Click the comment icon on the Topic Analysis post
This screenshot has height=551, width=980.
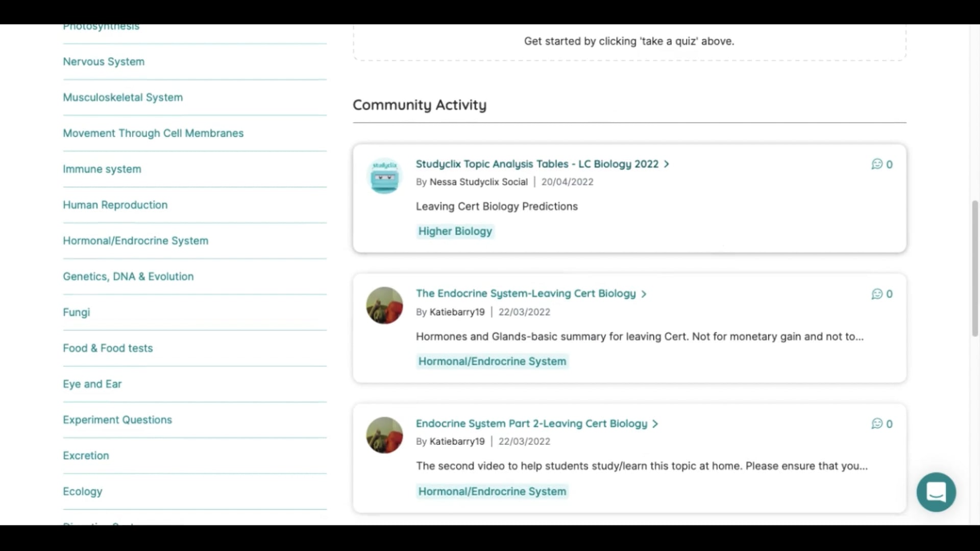[877, 164]
